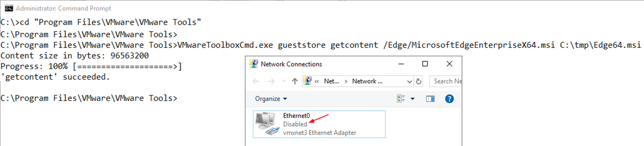
Task: Click the Forward navigation arrow
Action: pyautogui.click(x=271, y=81)
